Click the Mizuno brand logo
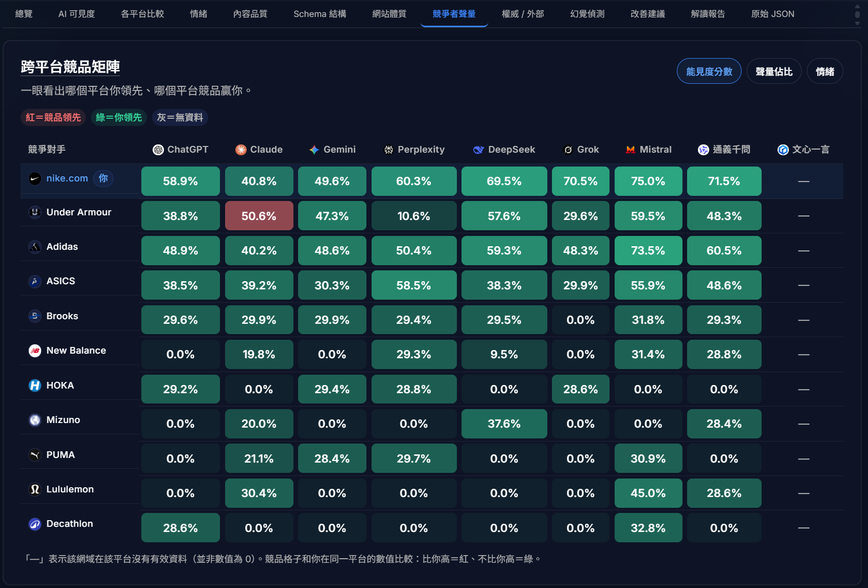This screenshot has width=868, height=588. click(x=35, y=420)
